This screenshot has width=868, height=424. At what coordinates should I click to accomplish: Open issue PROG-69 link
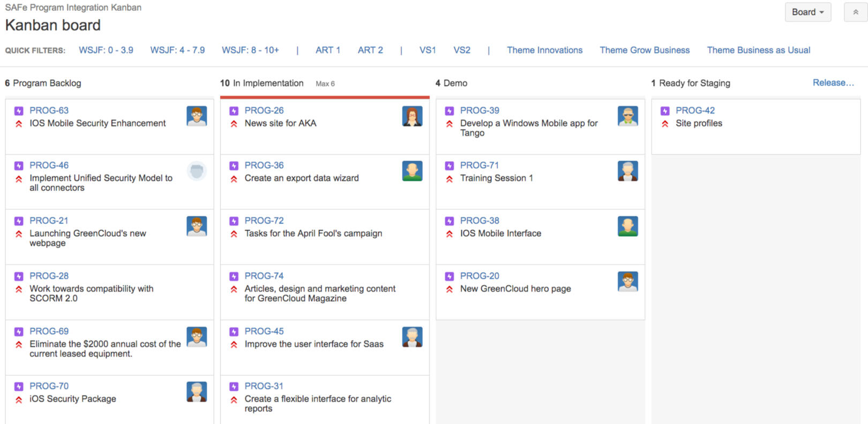(x=49, y=331)
